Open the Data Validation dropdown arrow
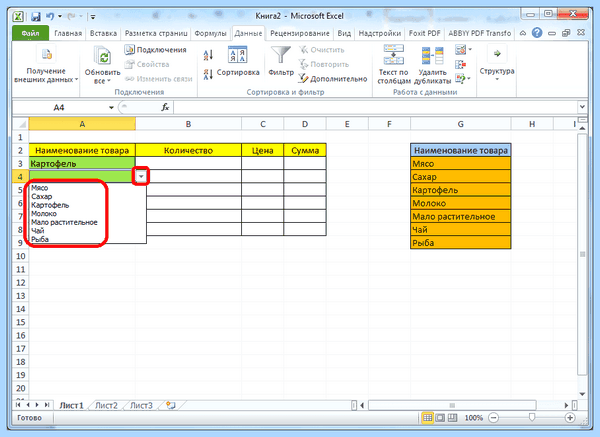The image size is (600, 437). point(470,50)
